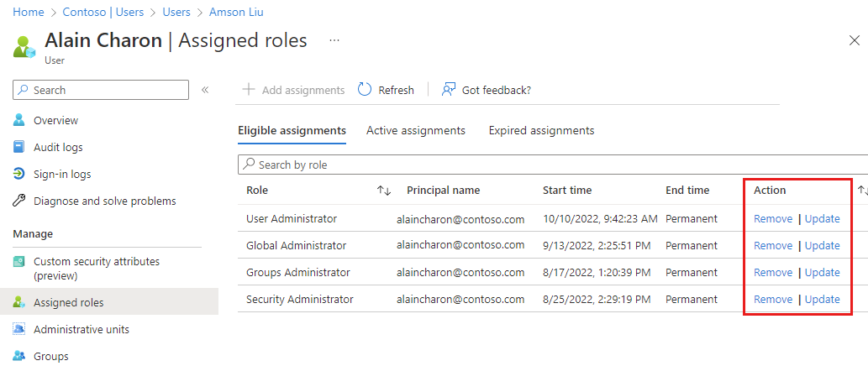Click the Diagnose and solve problems wrench icon
868x366 pixels.
coord(19,201)
